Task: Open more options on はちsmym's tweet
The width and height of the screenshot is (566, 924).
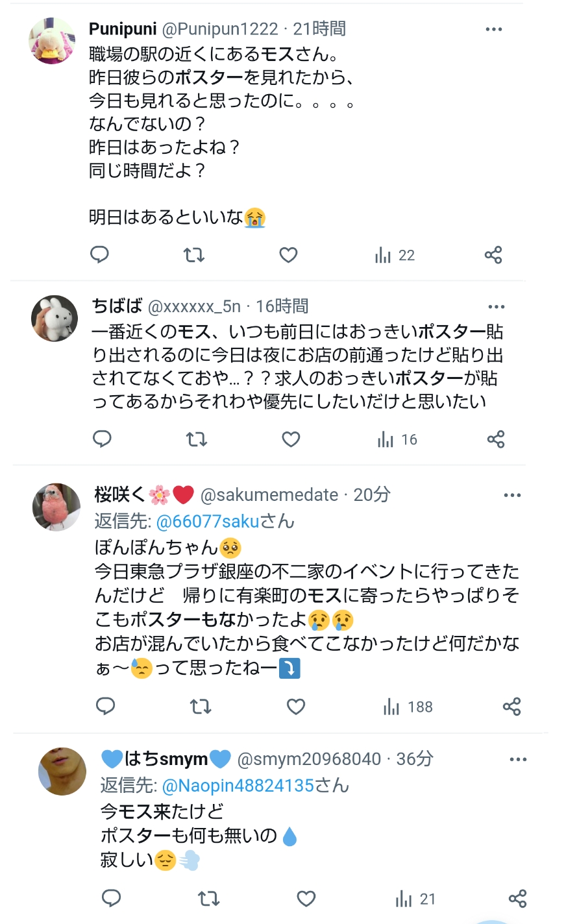Action: click(518, 759)
